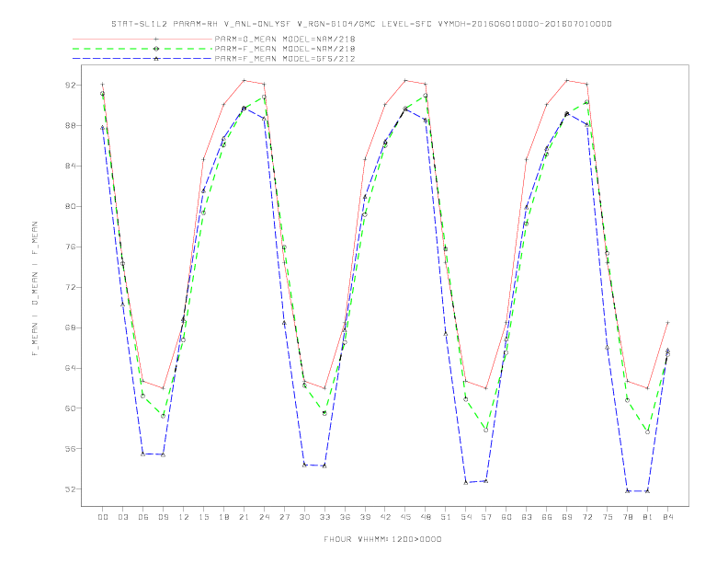Click green NAM circle marker at hour 57
This screenshot has height=563, width=728.
click(486, 431)
